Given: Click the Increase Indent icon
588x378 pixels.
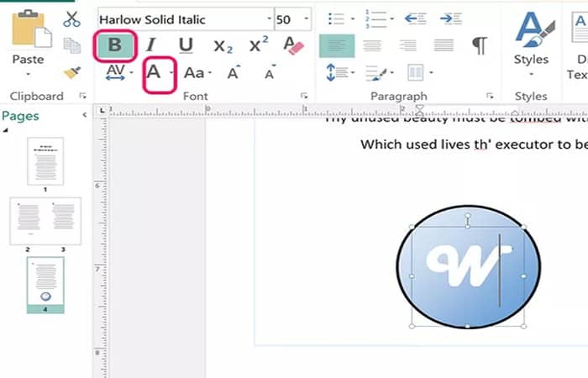Looking at the screenshot, I should tap(451, 18).
